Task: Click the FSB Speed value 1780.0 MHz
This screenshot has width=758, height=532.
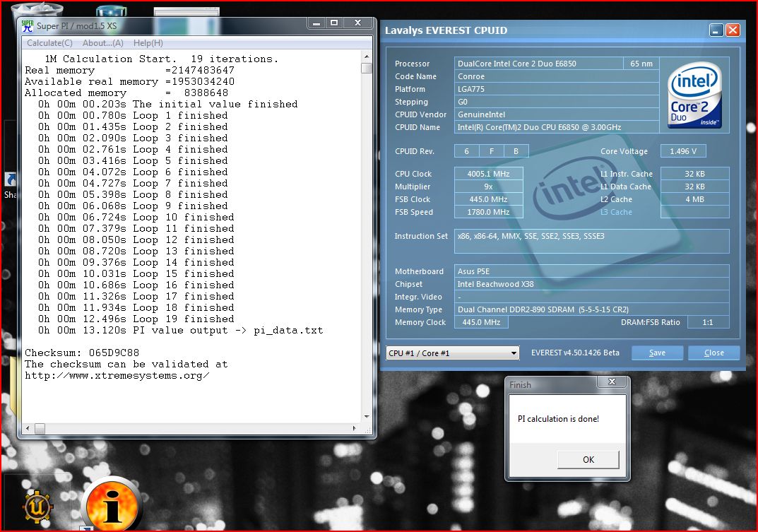Action: pyautogui.click(x=488, y=212)
